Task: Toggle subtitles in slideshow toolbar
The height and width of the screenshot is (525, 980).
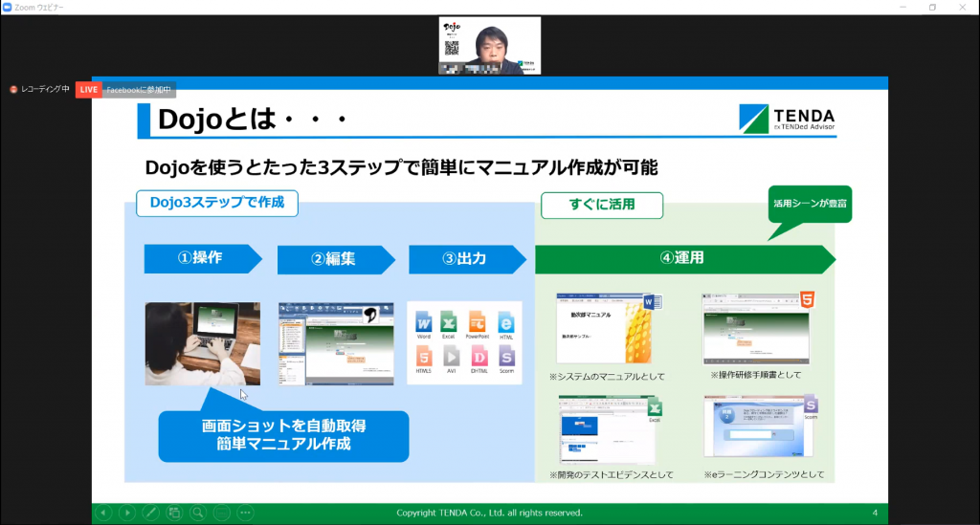Action: point(222,513)
